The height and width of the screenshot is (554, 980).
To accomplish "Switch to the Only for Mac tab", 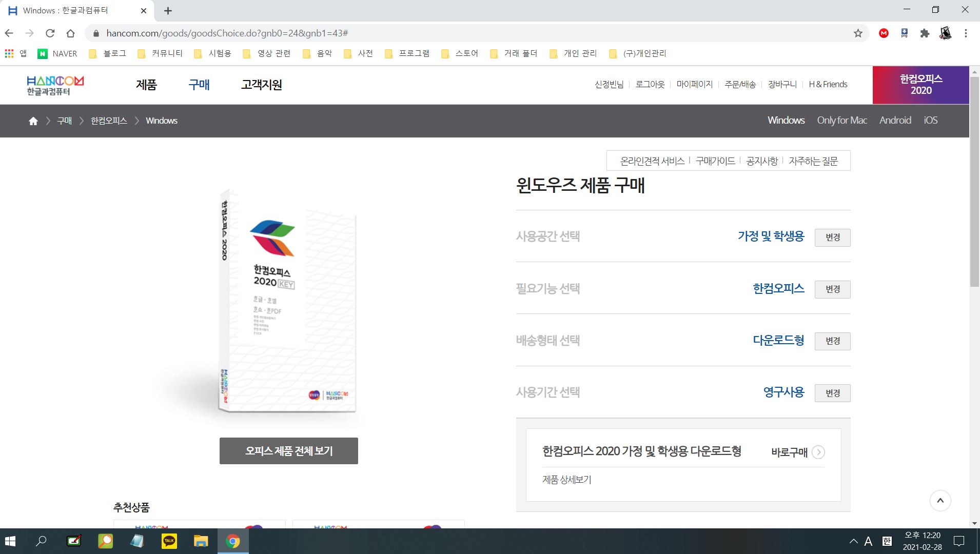I will click(842, 121).
